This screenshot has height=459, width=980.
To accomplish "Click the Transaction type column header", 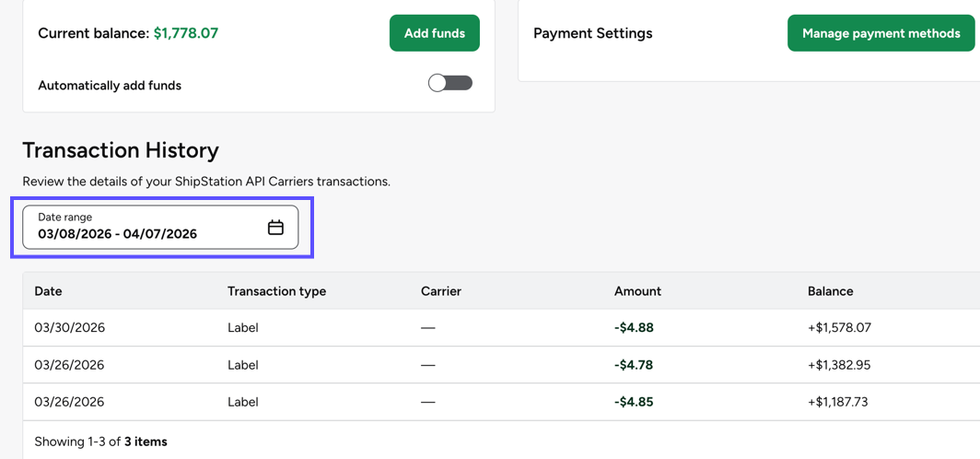I will point(276,290).
